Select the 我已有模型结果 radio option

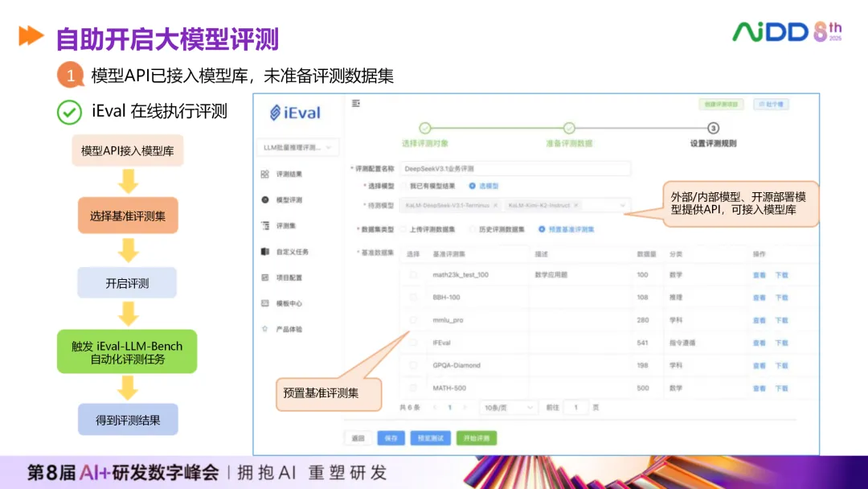(428, 186)
